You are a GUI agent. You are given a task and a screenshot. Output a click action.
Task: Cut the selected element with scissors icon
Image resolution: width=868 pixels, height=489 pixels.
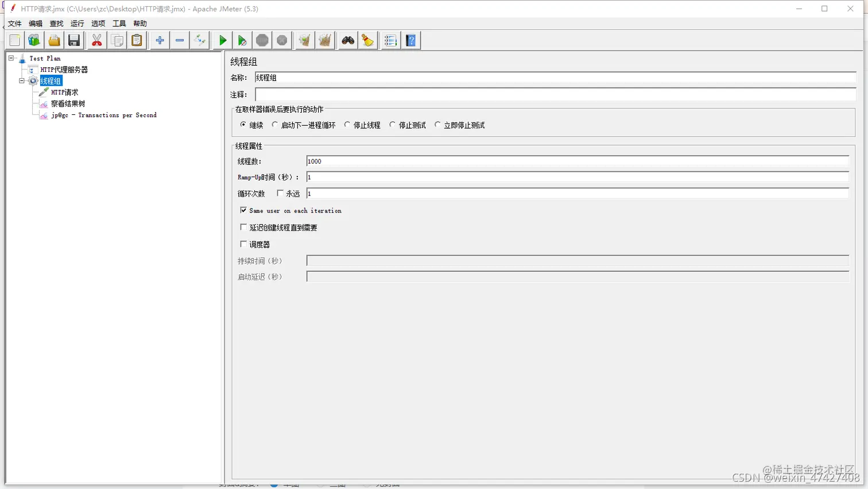click(x=97, y=40)
